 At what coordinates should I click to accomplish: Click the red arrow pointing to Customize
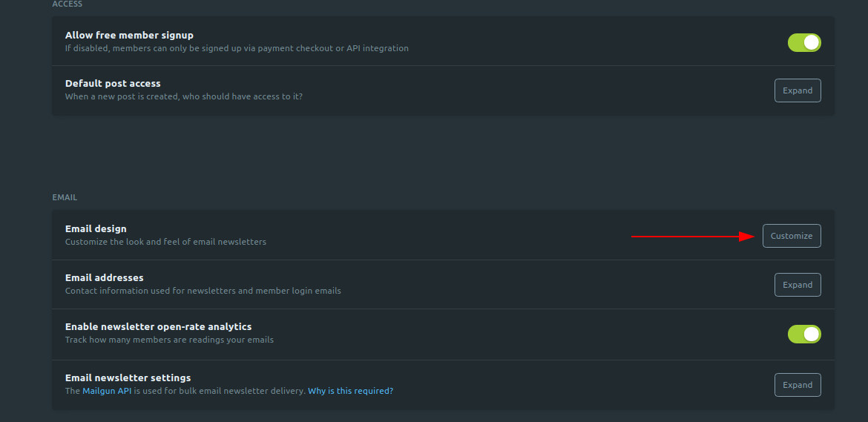(x=693, y=236)
